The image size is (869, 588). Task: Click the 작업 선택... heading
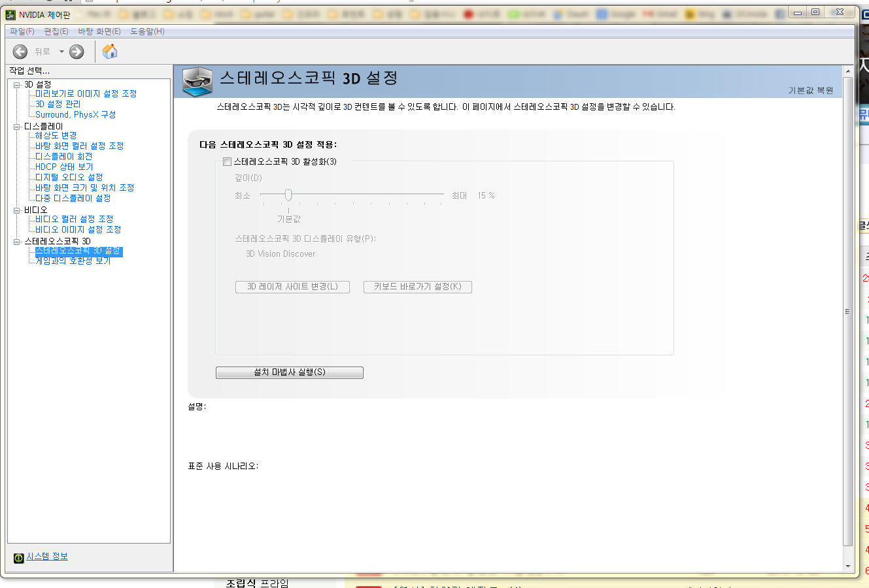(29, 71)
